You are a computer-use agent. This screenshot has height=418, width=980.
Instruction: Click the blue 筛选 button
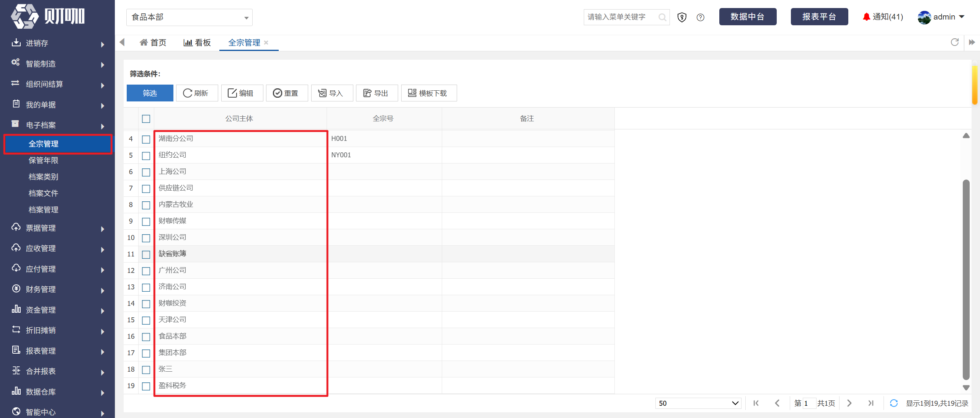150,93
